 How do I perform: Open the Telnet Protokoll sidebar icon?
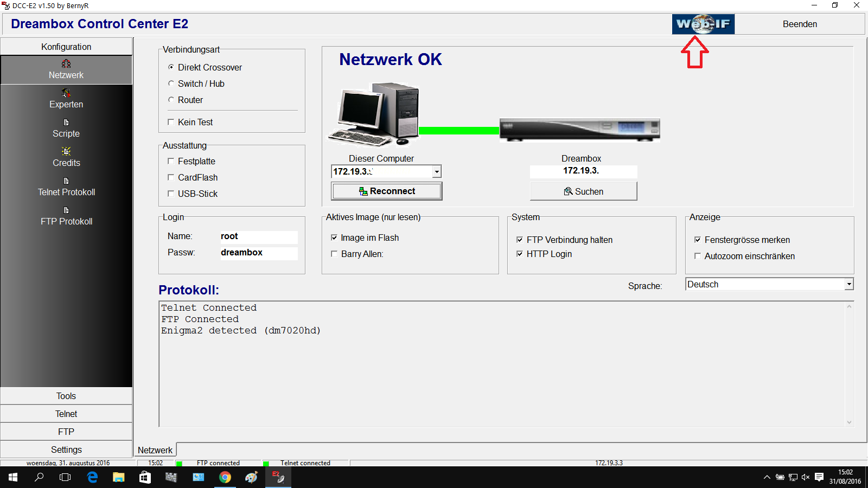coord(66,181)
